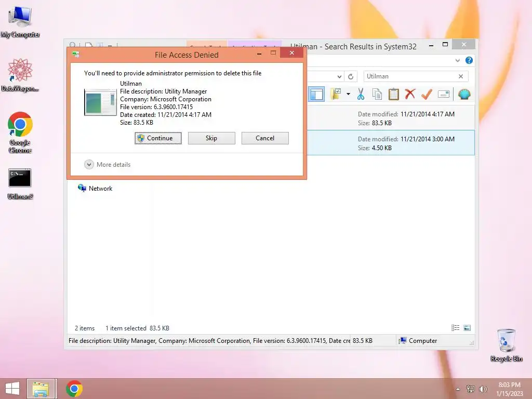Open the Recycle Bin desktop icon

[506, 345]
